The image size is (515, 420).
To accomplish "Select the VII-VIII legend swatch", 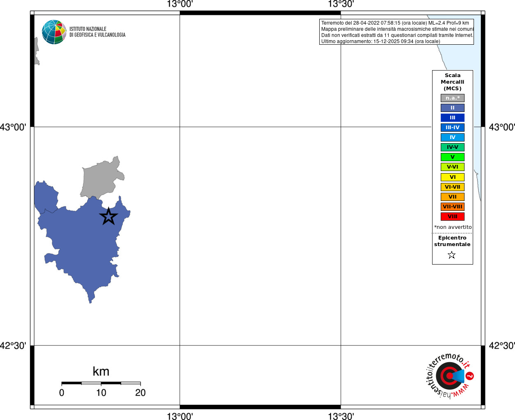I will 453,207.
